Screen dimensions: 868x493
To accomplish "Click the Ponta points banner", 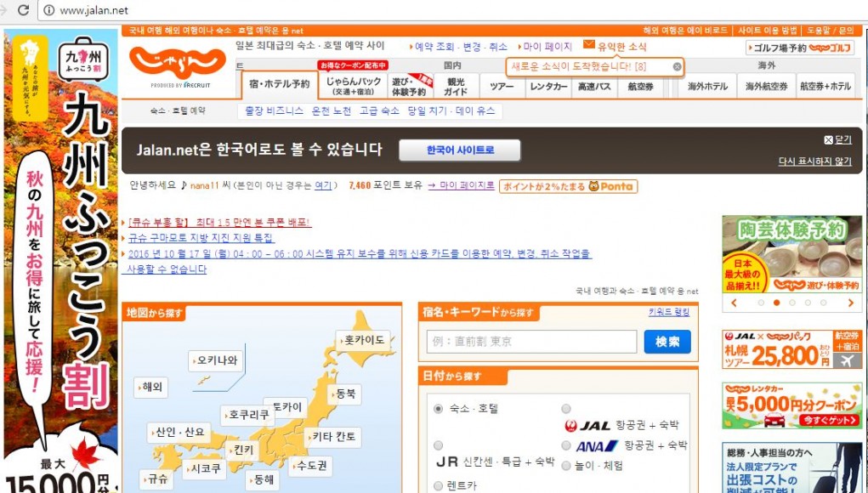I will click(x=568, y=186).
